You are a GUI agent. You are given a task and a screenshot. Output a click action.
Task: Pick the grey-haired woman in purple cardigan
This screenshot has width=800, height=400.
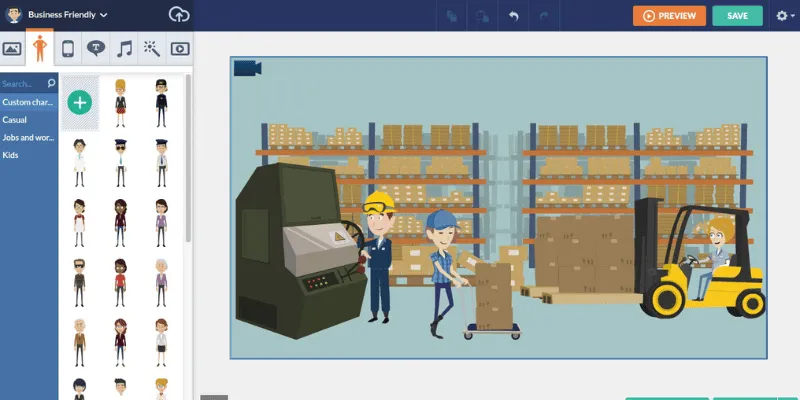pos(161,283)
